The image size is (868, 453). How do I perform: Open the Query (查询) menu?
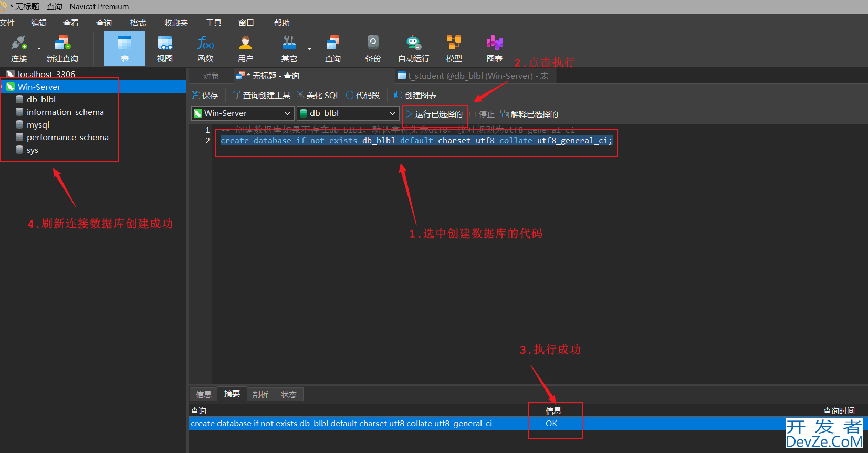coord(104,23)
